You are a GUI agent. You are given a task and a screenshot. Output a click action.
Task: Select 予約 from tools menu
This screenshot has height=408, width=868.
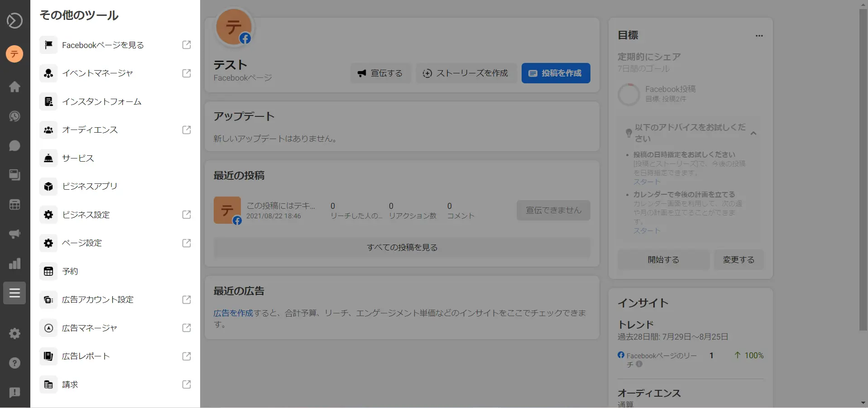[115, 271]
